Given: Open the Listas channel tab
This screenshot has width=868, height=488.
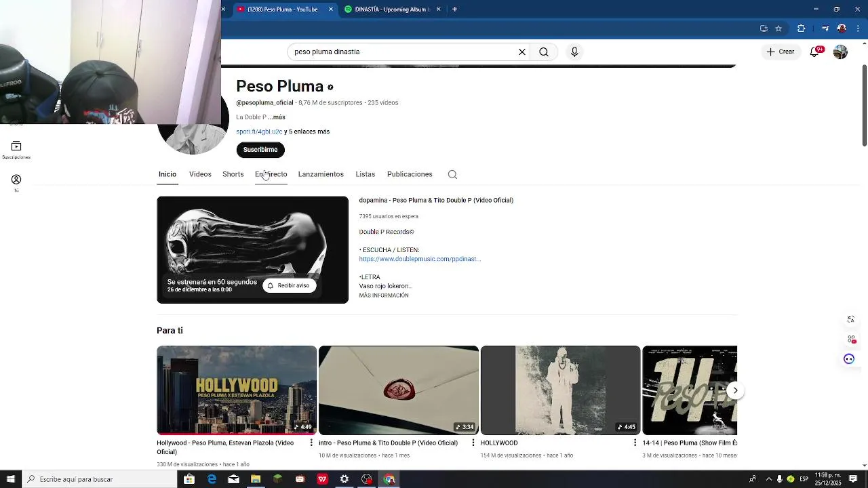Looking at the screenshot, I should [x=365, y=174].
